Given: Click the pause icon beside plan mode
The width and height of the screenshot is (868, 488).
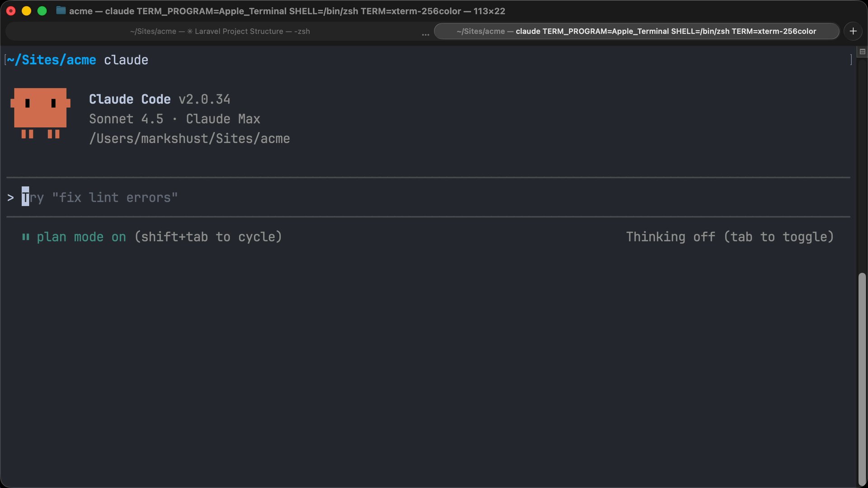Looking at the screenshot, I should [26, 237].
